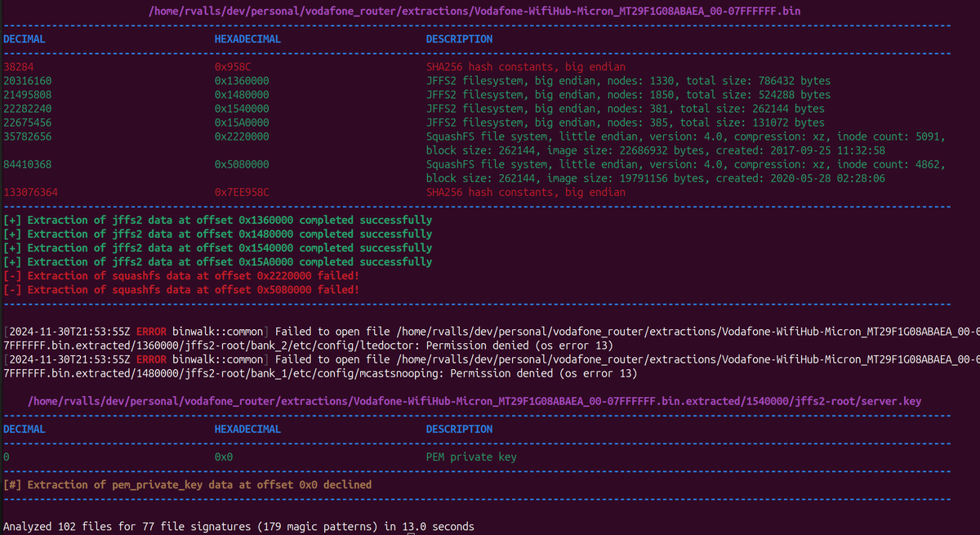Image resolution: width=980 pixels, height=535 pixels.
Task: Click hex offset 0x15A0000 in table
Action: [242, 123]
